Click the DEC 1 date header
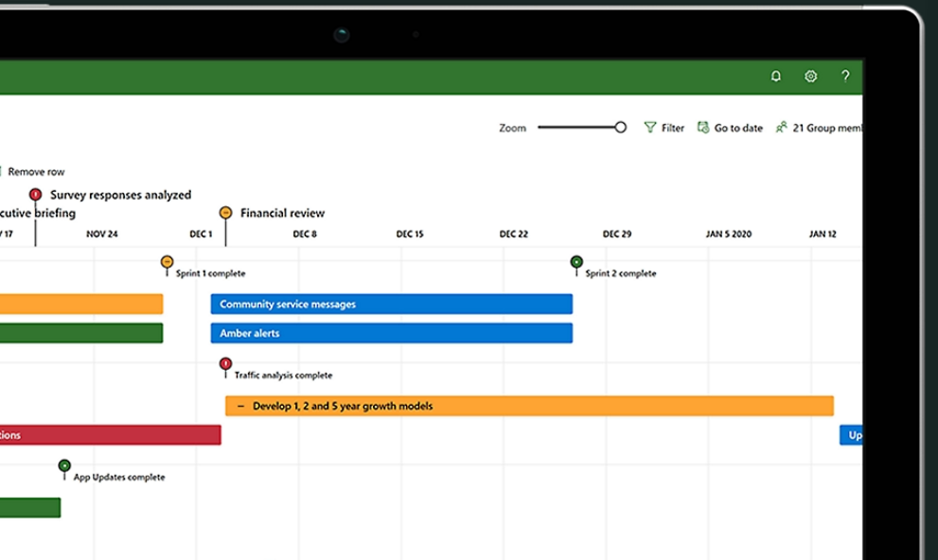 pos(201,234)
